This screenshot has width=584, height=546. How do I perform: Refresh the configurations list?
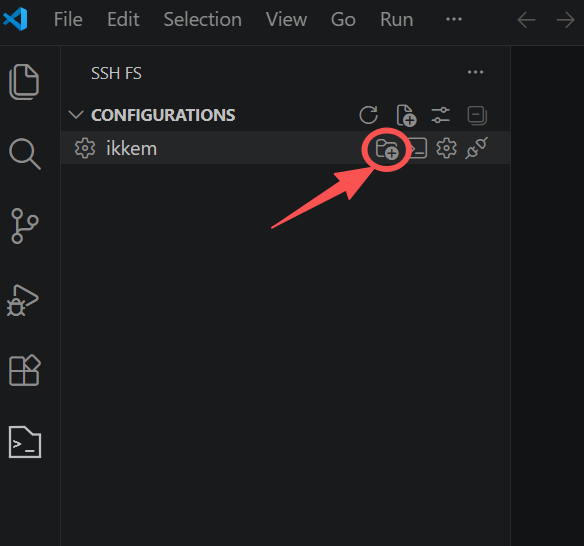(x=369, y=115)
